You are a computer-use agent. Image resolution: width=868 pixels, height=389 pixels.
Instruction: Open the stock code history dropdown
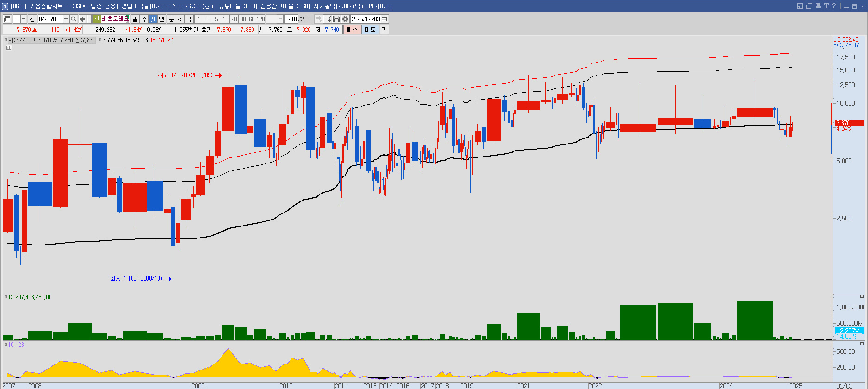pyautogui.click(x=66, y=19)
